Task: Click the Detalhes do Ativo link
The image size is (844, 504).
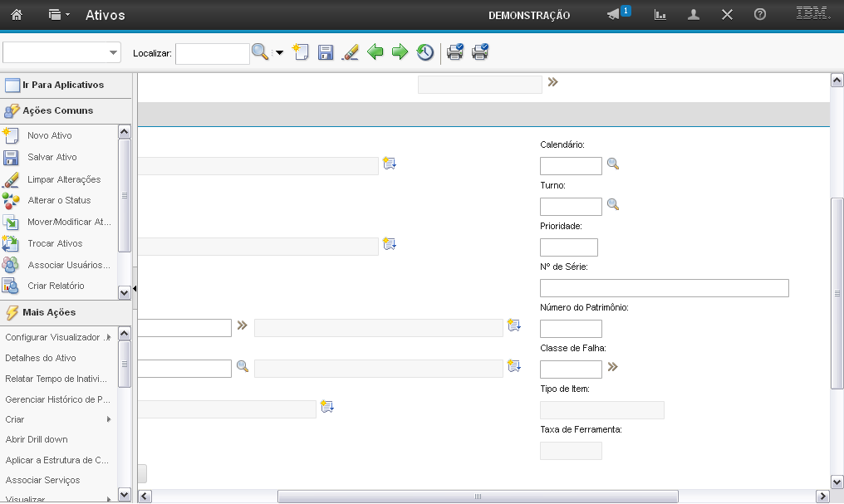Action: 41,358
